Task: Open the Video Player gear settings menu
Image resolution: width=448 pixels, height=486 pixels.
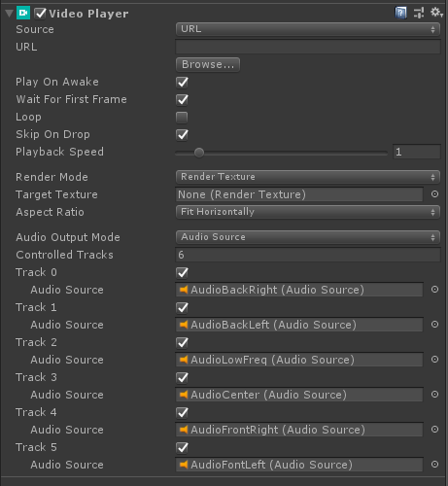Action: (436, 13)
